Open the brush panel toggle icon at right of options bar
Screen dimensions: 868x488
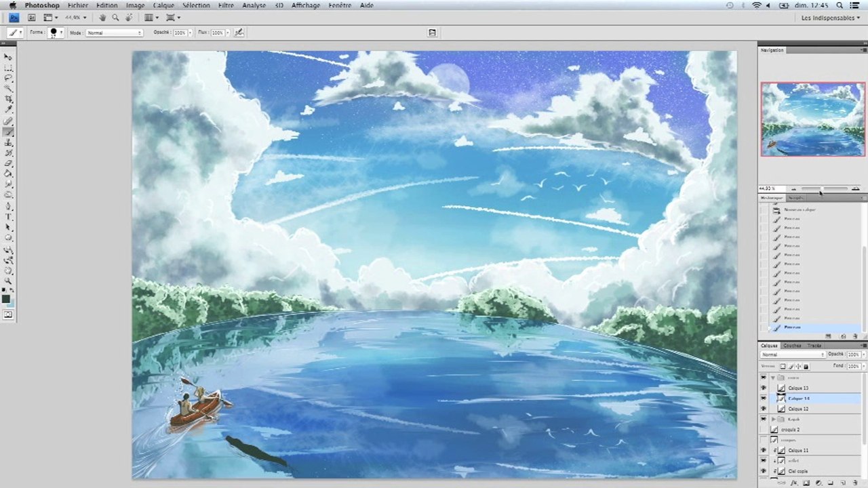pyautogui.click(x=433, y=33)
